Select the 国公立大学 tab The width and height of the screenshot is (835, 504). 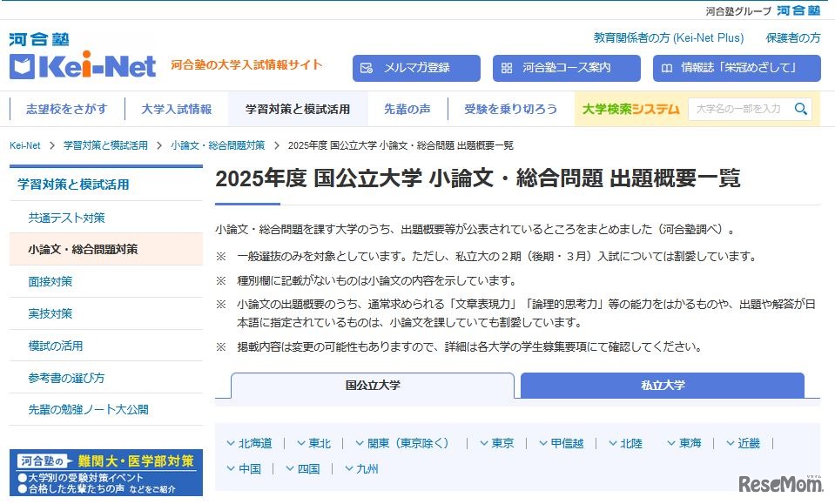point(372,385)
